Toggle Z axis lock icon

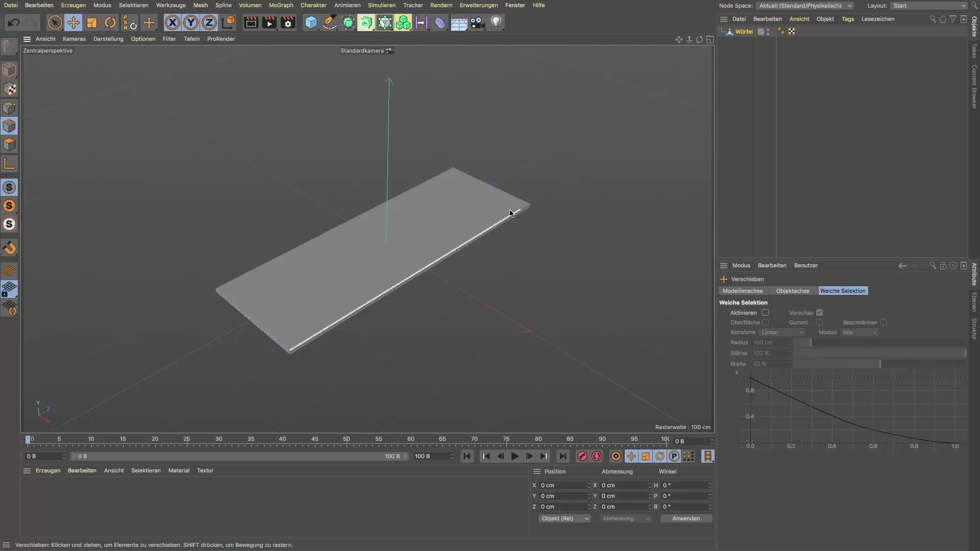(x=209, y=22)
